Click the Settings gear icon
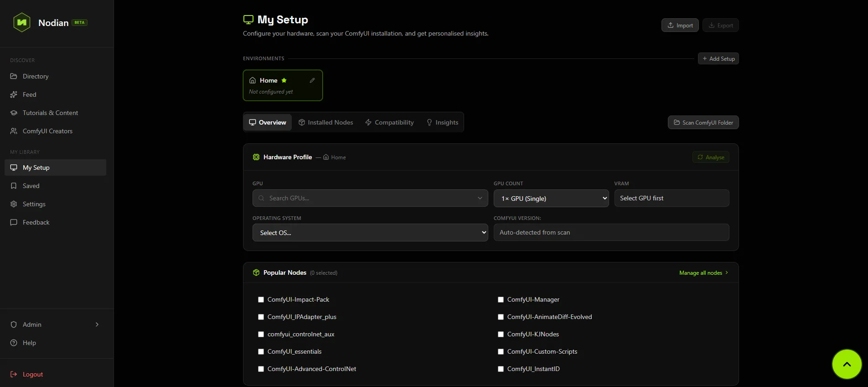Image resolution: width=868 pixels, height=387 pixels. [x=14, y=204]
